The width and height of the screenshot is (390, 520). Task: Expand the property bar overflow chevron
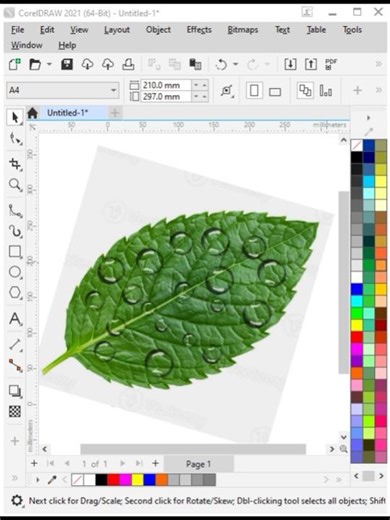(379, 90)
